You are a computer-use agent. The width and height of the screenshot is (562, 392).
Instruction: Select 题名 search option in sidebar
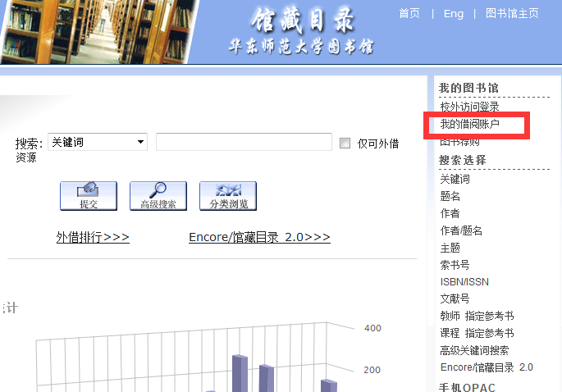[450, 196]
